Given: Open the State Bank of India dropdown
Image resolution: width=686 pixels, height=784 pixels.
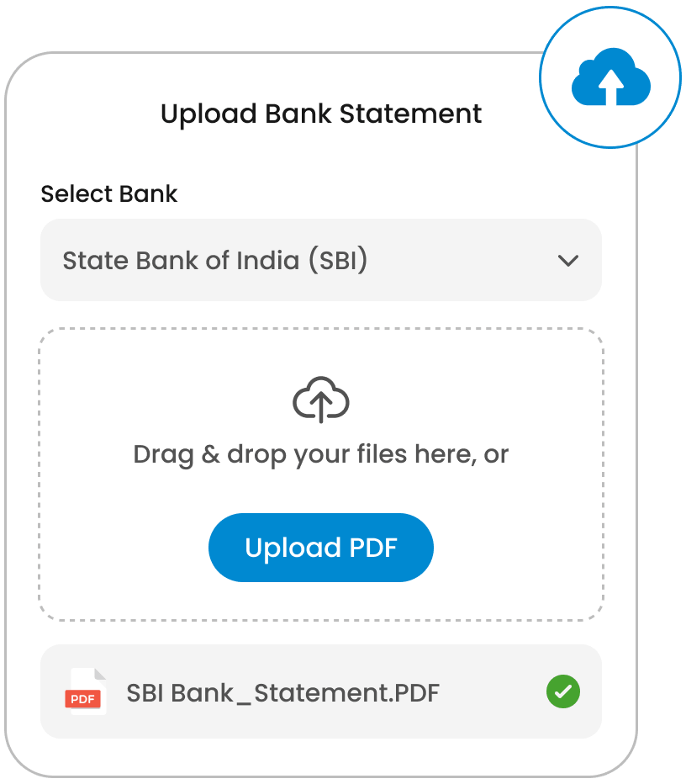Looking at the screenshot, I should click(321, 260).
